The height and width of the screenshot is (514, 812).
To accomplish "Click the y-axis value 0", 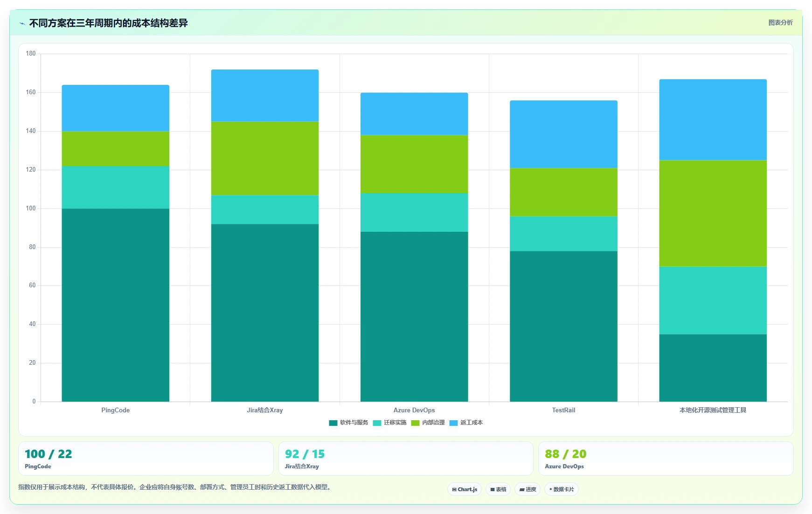I will coord(34,402).
